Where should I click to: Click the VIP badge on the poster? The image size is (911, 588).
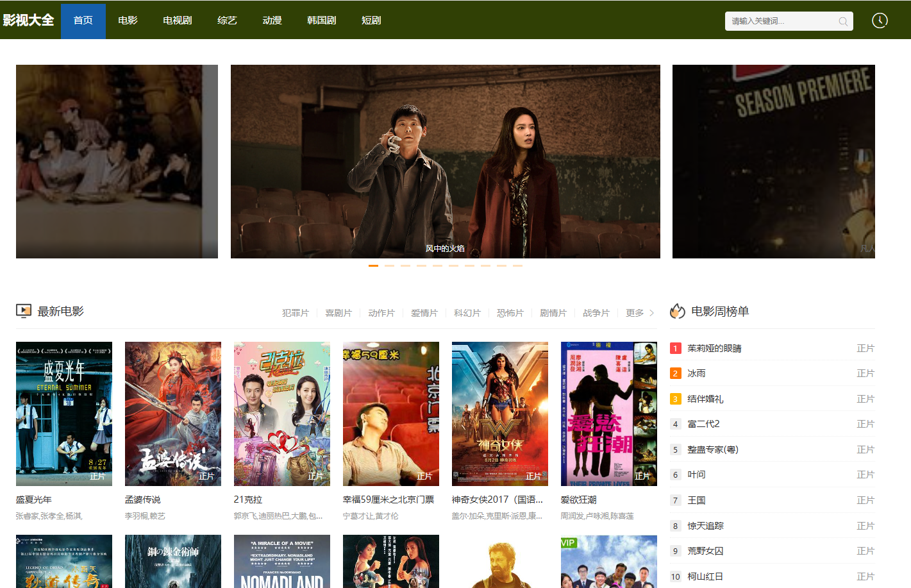(568, 542)
